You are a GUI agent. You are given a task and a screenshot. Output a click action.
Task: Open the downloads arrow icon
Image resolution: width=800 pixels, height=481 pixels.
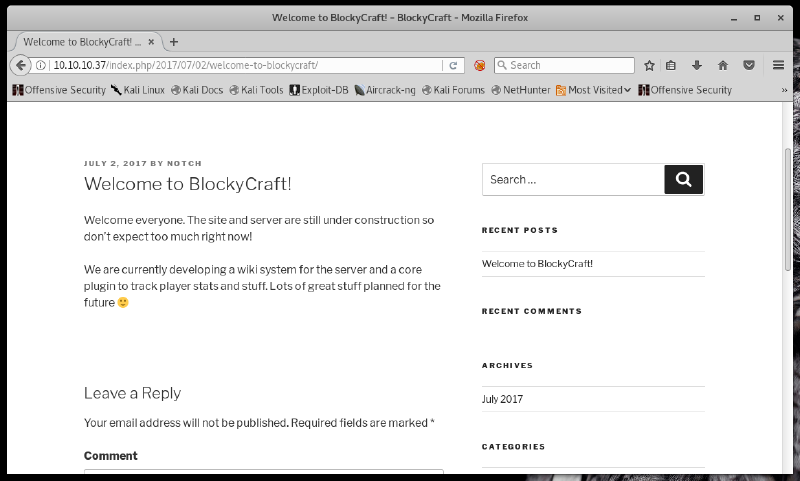(697, 65)
